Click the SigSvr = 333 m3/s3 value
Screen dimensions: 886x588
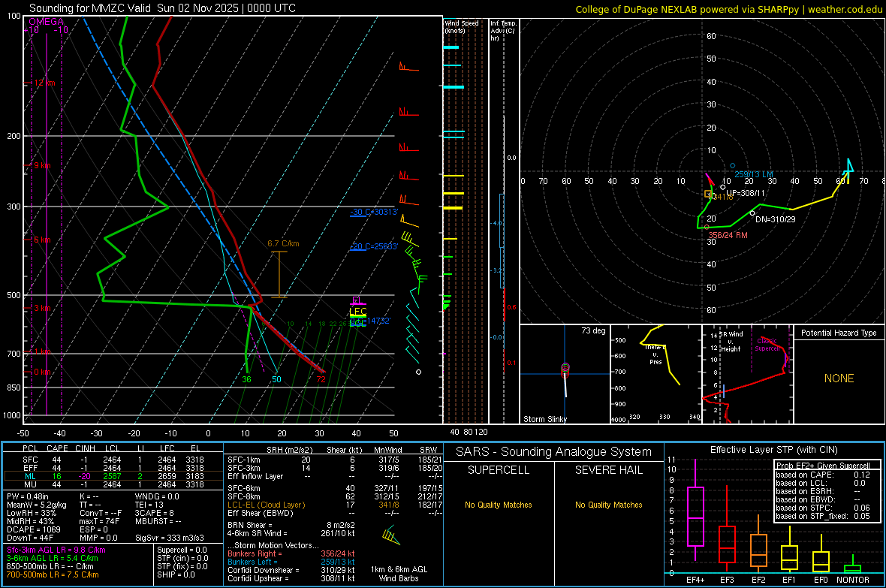170,538
